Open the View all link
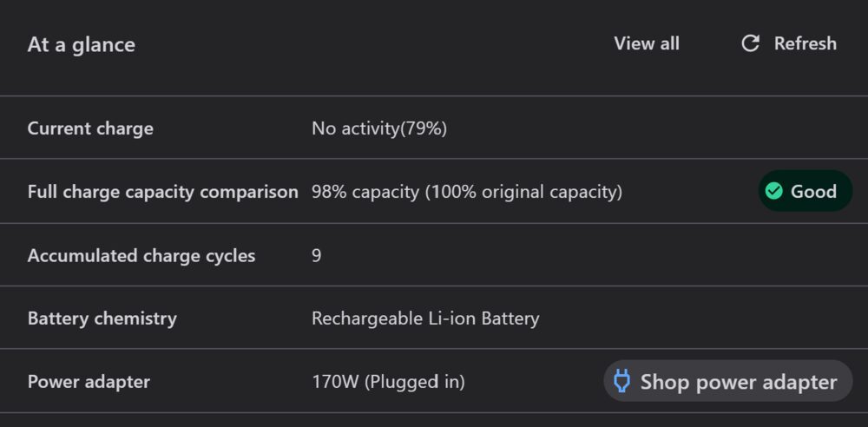This screenshot has height=427, width=868. point(647,43)
